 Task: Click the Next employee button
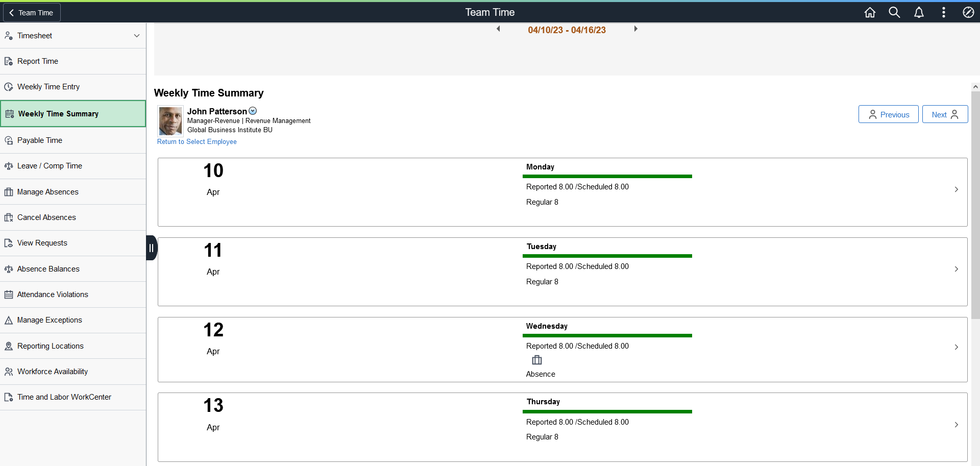(945, 114)
